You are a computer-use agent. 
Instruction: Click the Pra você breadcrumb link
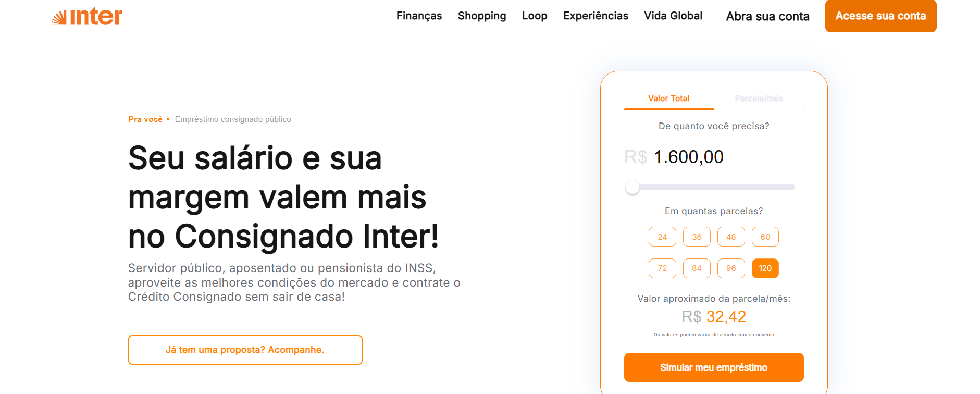[145, 119]
